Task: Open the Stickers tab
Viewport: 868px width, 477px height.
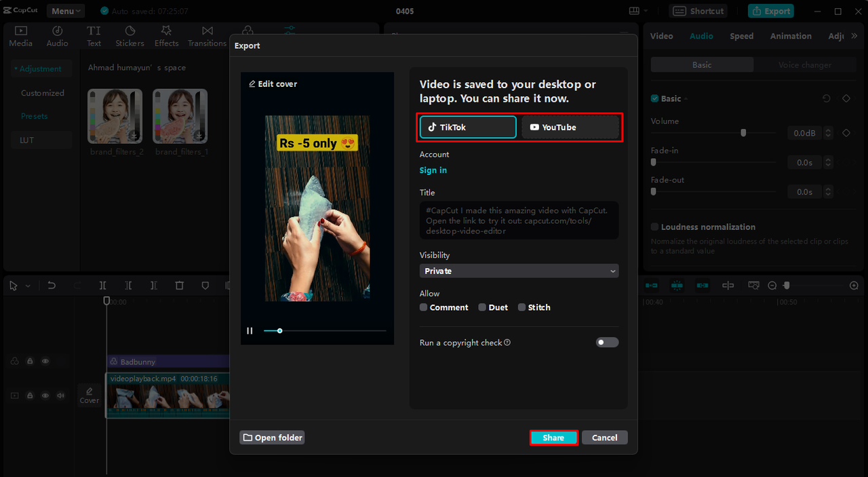Action: [130, 36]
